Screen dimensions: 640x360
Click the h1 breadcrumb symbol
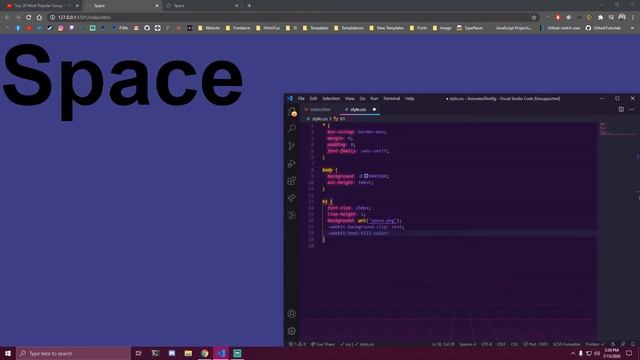[340, 119]
